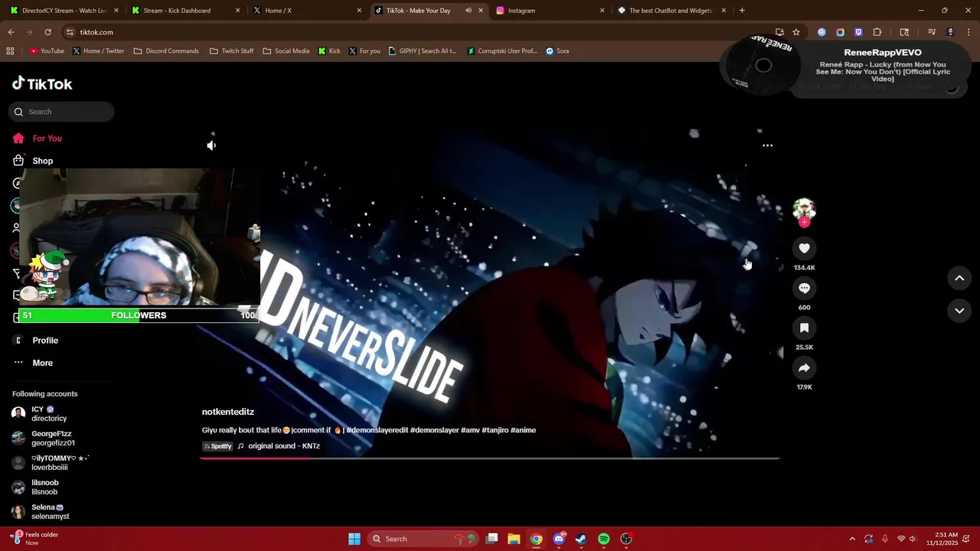Image resolution: width=980 pixels, height=551 pixels.
Task: Open the Twitch Stuff bookmark folder
Action: 231,51
